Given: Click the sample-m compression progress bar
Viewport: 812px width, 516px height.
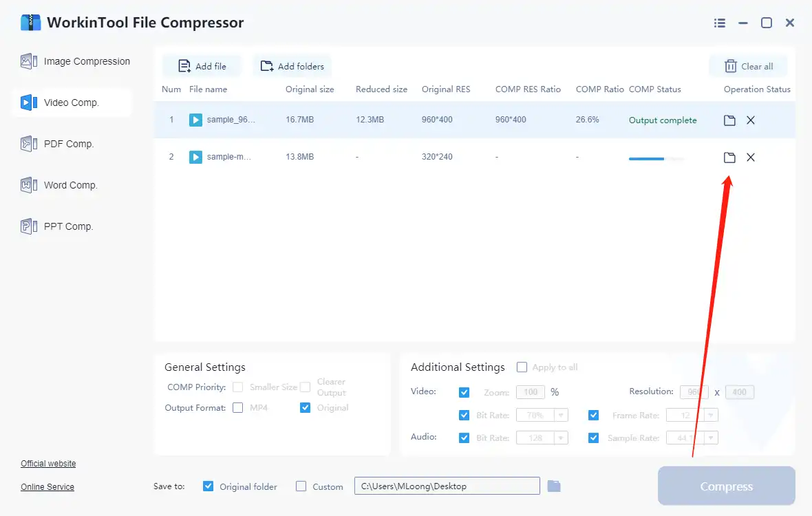Looking at the screenshot, I should coord(656,159).
